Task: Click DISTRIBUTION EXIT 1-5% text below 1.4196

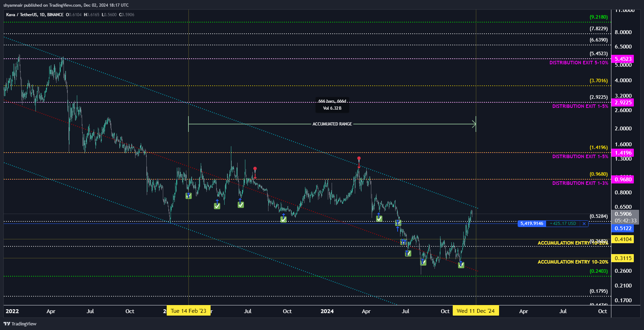Action: coord(580,157)
